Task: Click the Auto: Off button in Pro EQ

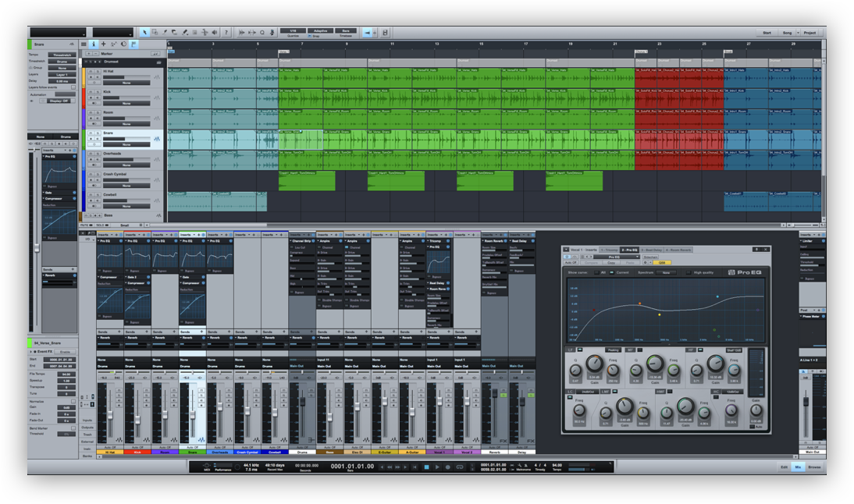Action: [x=570, y=262]
